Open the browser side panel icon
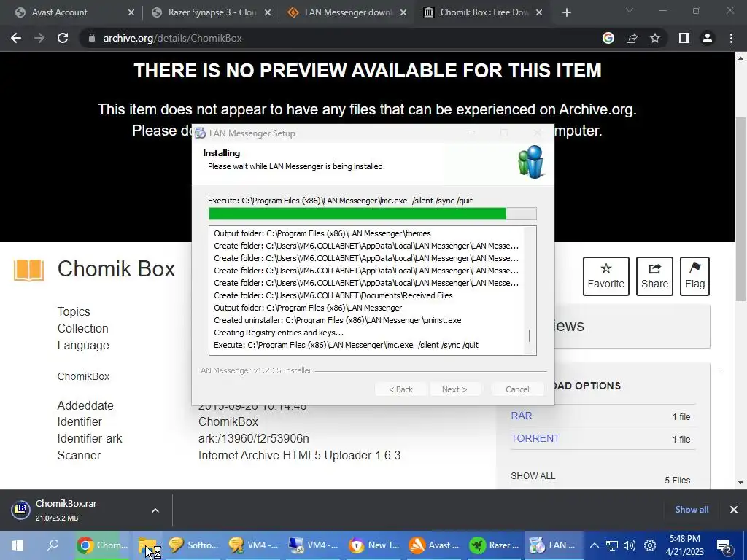This screenshot has height=560, width=747. tap(684, 38)
